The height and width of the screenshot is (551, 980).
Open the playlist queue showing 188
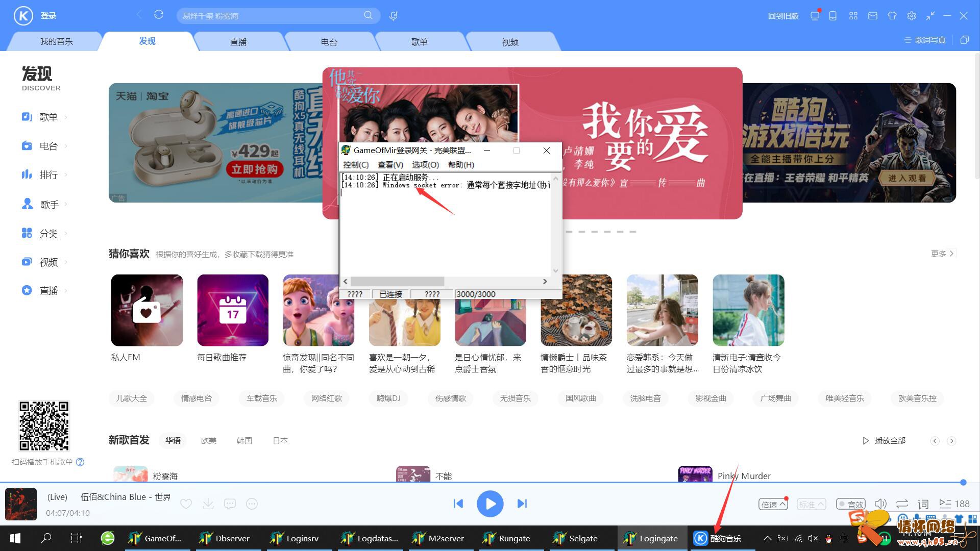(x=954, y=504)
